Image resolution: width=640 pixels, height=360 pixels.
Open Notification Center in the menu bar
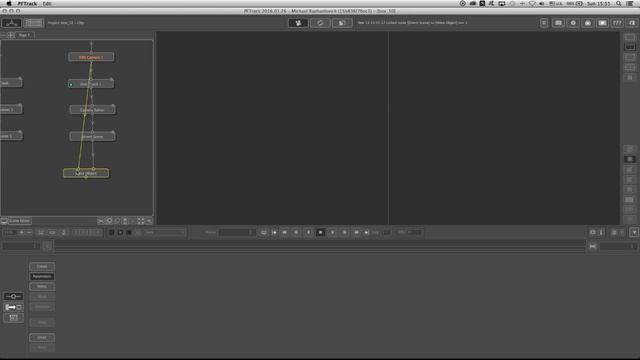pyautogui.click(x=630, y=4)
